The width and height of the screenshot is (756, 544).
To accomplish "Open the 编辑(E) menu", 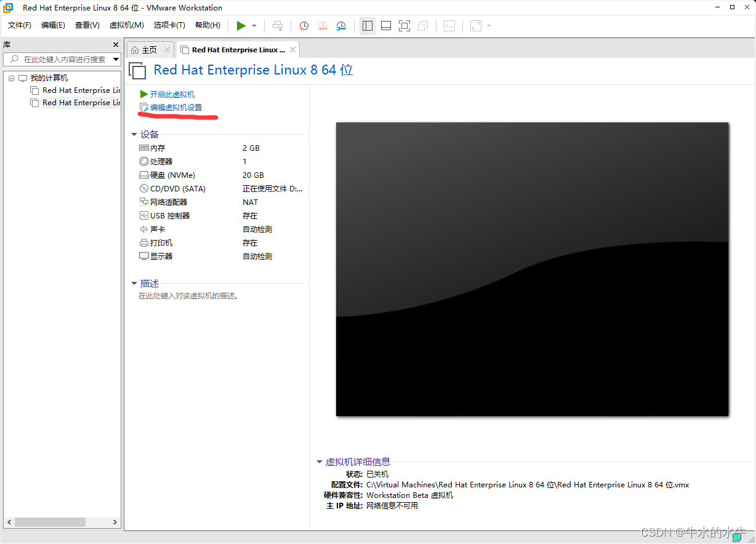I will (x=53, y=25).
